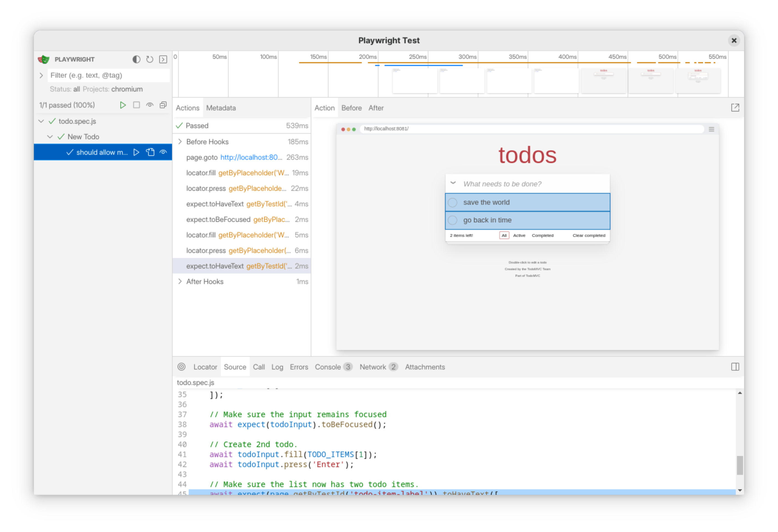
Task: Click the Projects: chromium filter text
Action: (113, 89)
